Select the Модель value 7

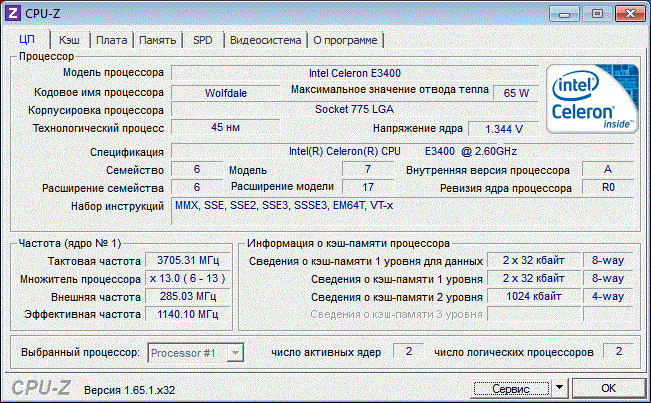[368, 169]
